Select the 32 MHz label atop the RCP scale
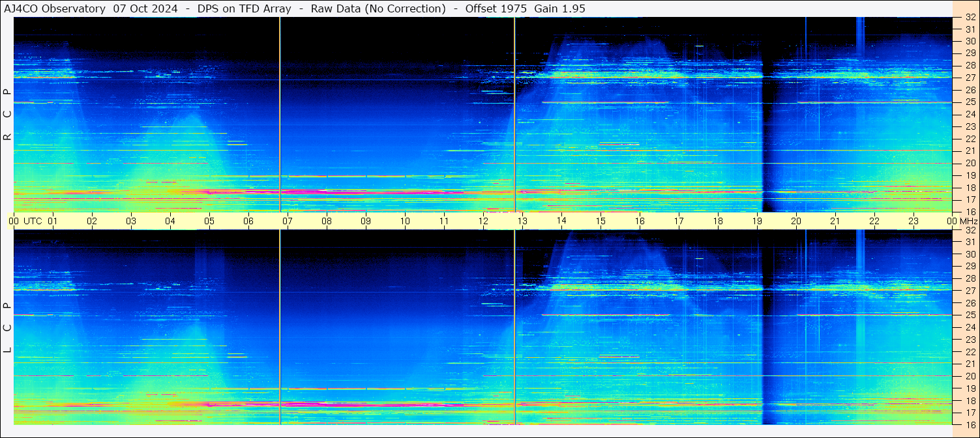 point(970,18)
